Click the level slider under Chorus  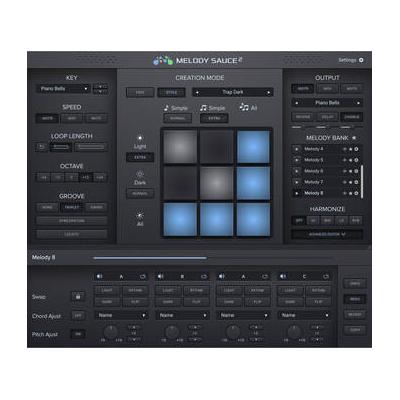(352, 127)
